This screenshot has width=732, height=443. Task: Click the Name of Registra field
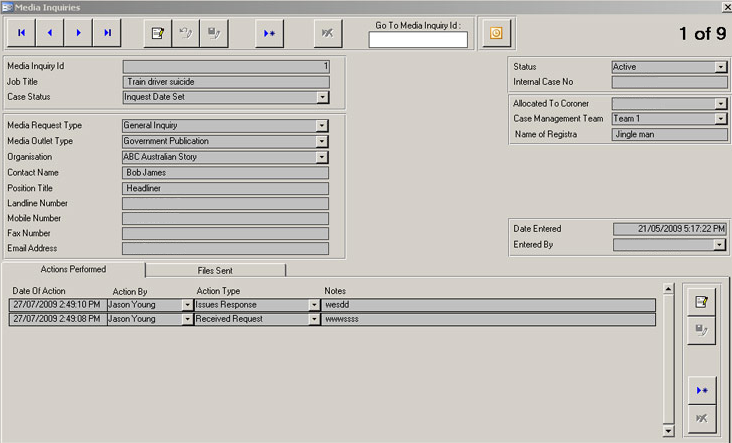(669, 135)
